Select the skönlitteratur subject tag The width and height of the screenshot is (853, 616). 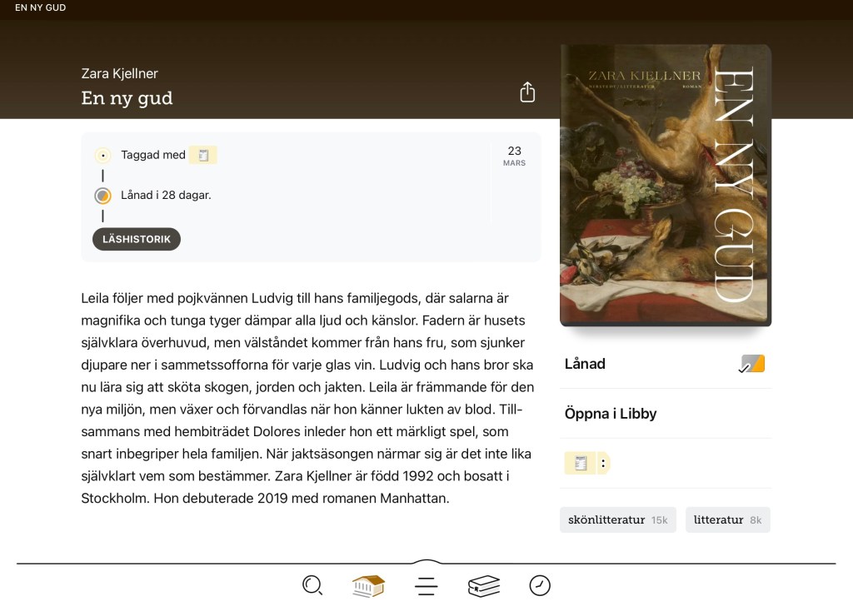coord(618,519)
